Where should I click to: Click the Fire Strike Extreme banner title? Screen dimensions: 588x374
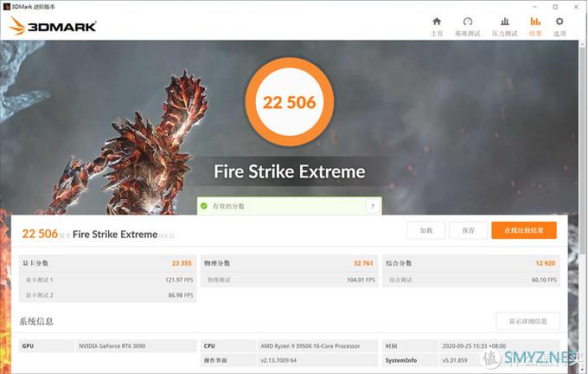(290, 171)
